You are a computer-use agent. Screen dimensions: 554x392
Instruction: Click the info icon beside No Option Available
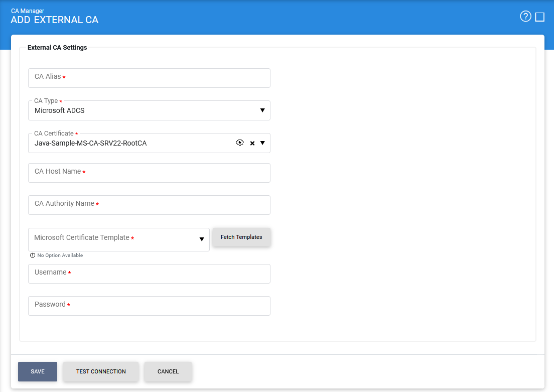point(33,255)
